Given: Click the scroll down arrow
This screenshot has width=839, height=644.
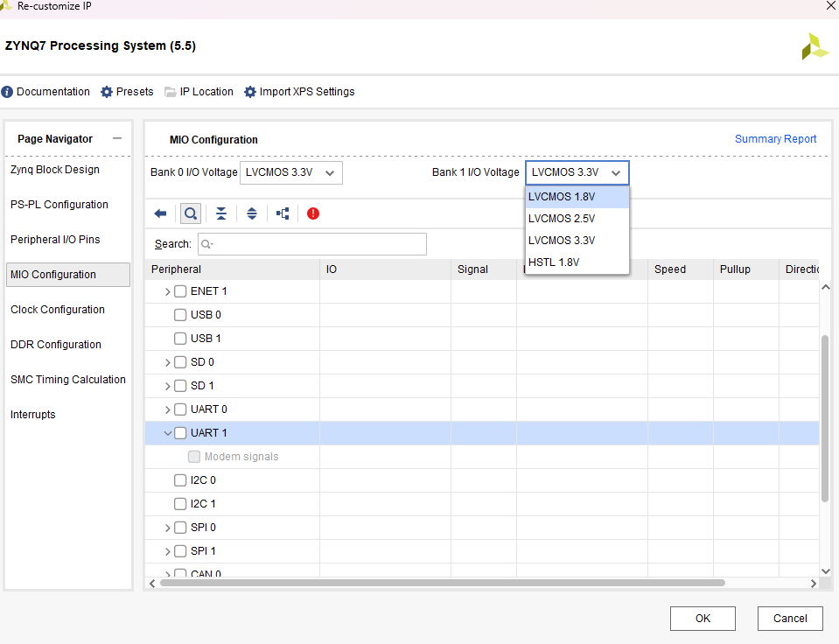Looking at the screenshot, I should pos(826,571).
